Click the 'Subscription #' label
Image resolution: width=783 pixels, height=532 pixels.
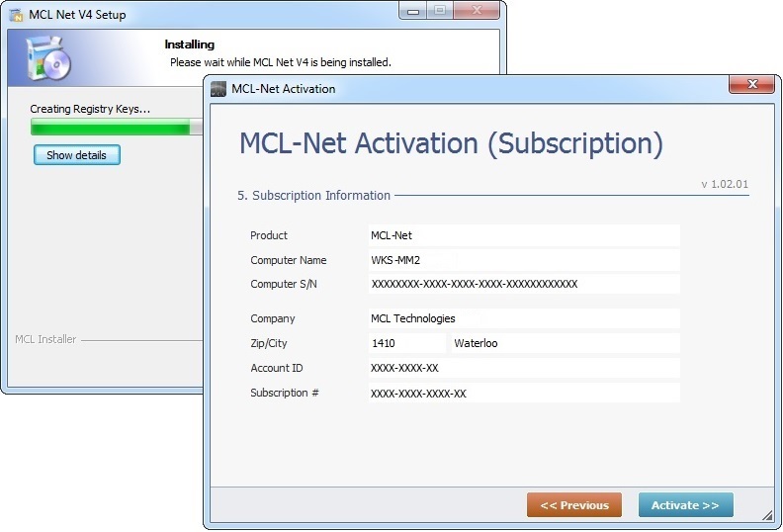coord(285,393)
